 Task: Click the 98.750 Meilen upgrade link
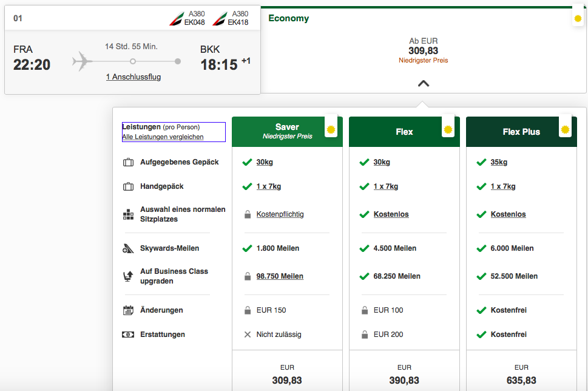click(x=280, y=276)
